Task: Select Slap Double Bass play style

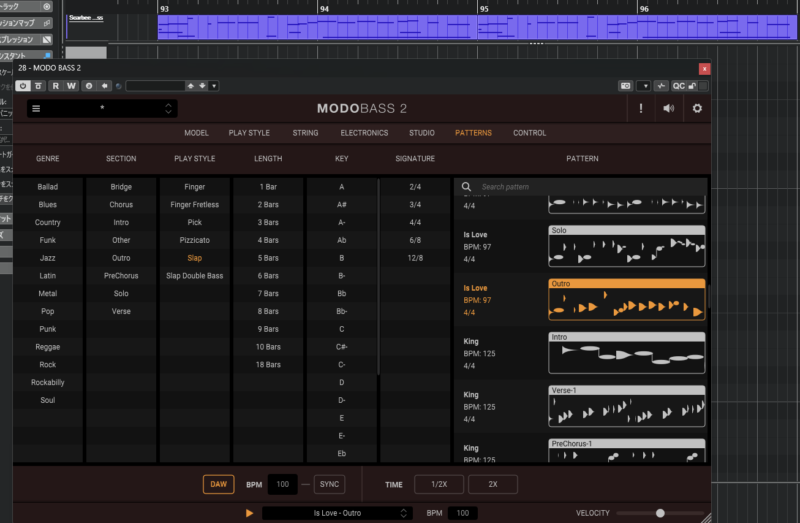Action: tap(194, 276)
